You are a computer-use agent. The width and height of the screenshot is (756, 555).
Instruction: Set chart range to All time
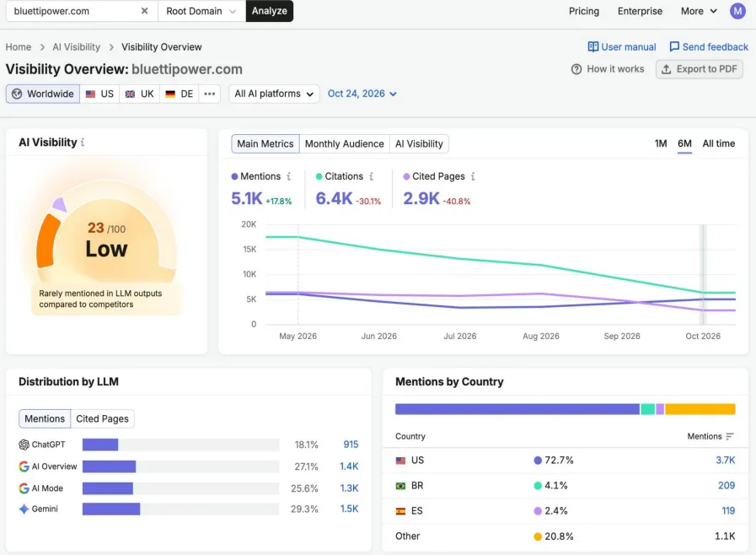718,143
